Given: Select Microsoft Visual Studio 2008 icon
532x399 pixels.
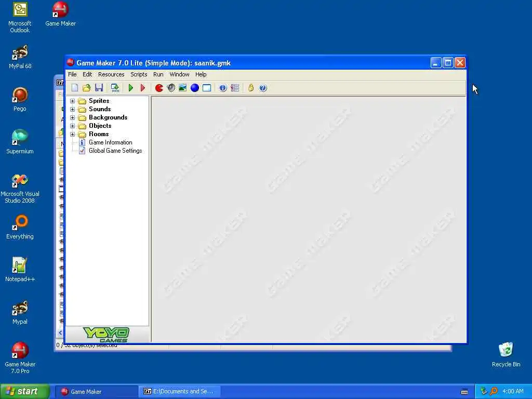Looking at the screenshot, I should tap(20, 188).
